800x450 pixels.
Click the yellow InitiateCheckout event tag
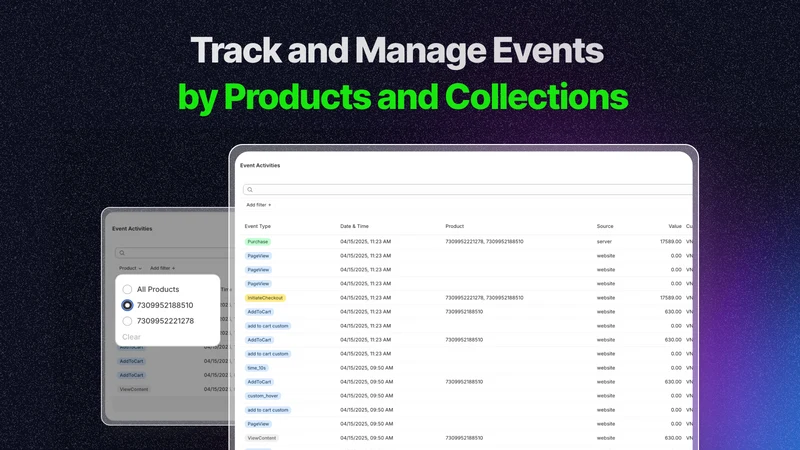pos(265,298)
